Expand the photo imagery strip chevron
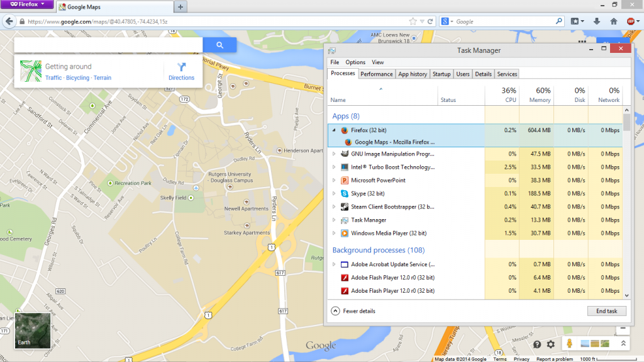Viewport: 644px width, 362px height. (x=623, y=344)
